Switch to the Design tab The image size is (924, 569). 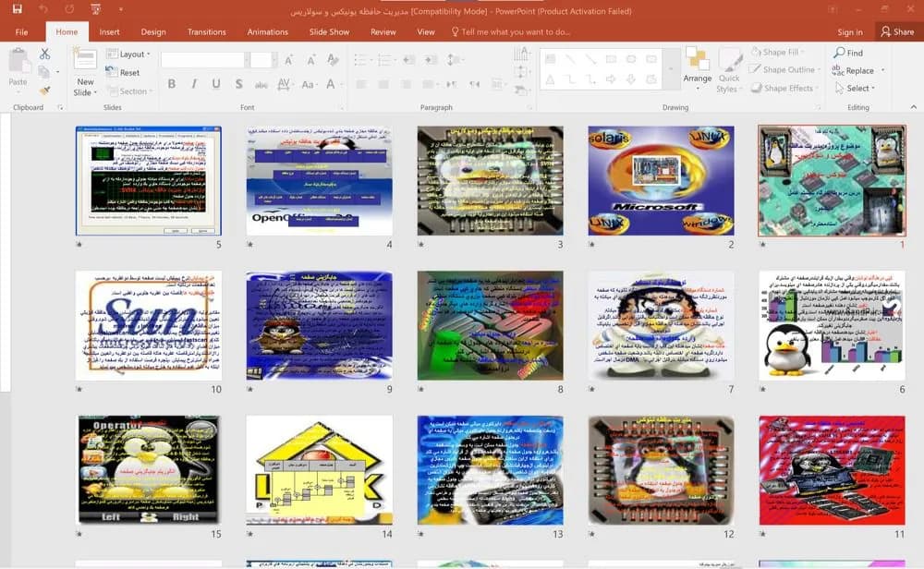pyautogui.click(x=153, y=31)
